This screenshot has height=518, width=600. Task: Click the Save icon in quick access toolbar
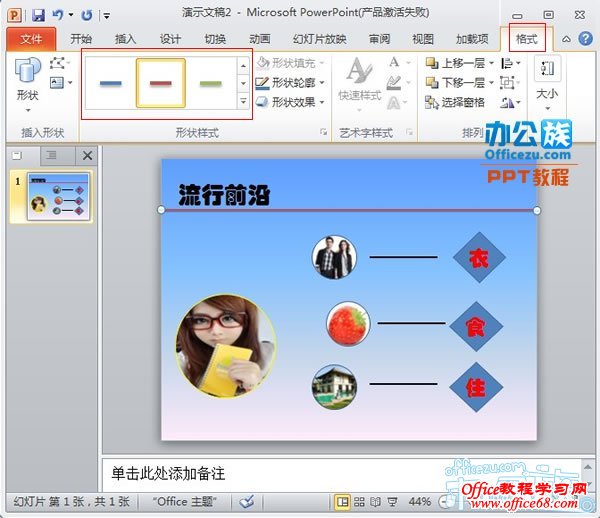(38, 15)
